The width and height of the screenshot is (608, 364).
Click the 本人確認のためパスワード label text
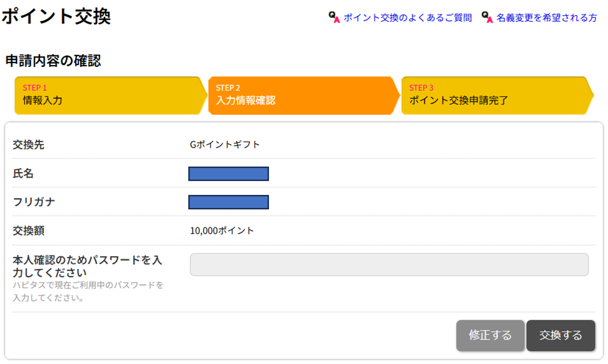[87, 266]
